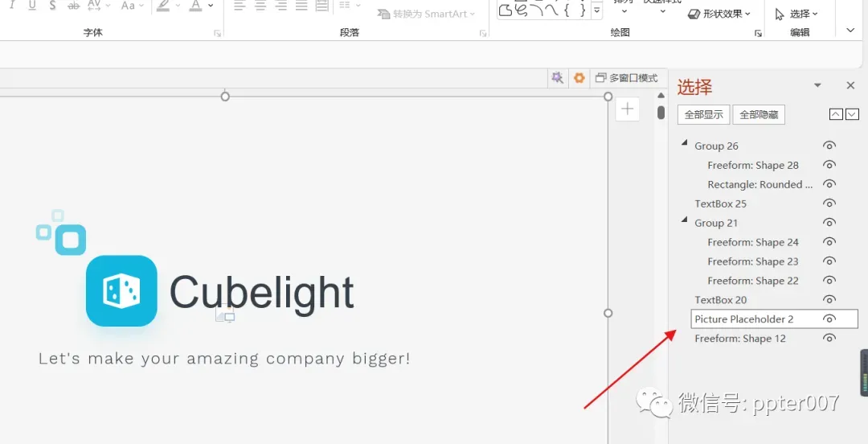Collapse the Group 21 tree node

(x=684, y=220)
